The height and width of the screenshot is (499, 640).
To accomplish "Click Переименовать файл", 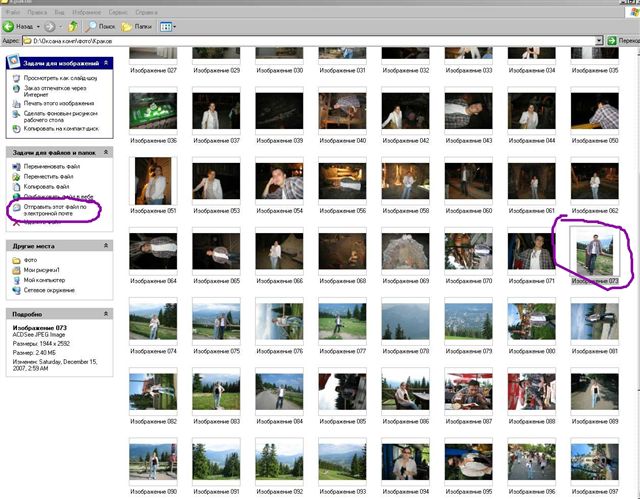I will 51,166.
